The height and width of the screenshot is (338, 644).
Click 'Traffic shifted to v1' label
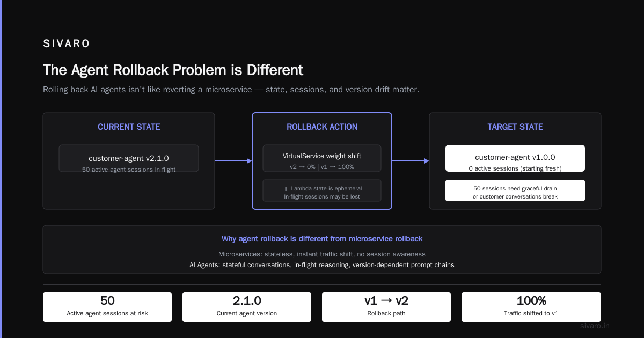click(531, 313)
